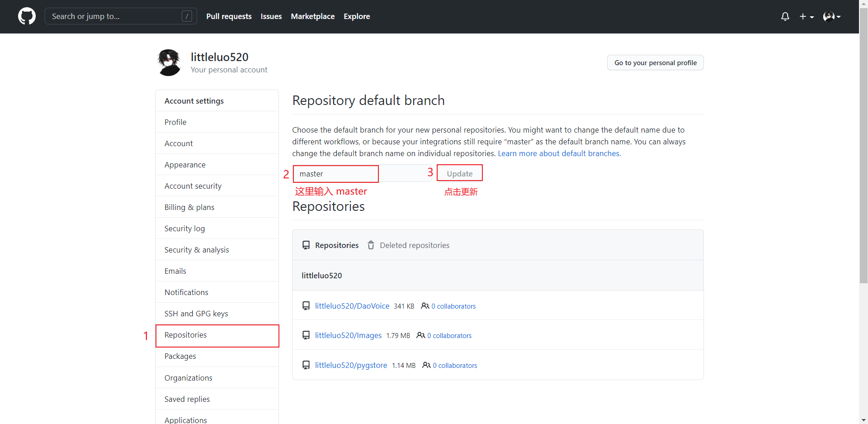
Task: Open Pull requests in top navigation
Action: (229, 16)
